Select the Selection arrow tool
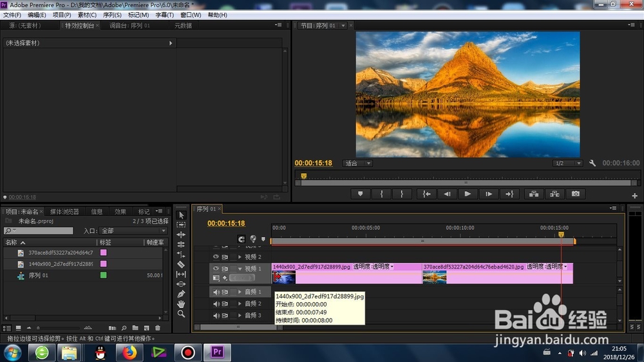644x362 pixels. point(181,215)
